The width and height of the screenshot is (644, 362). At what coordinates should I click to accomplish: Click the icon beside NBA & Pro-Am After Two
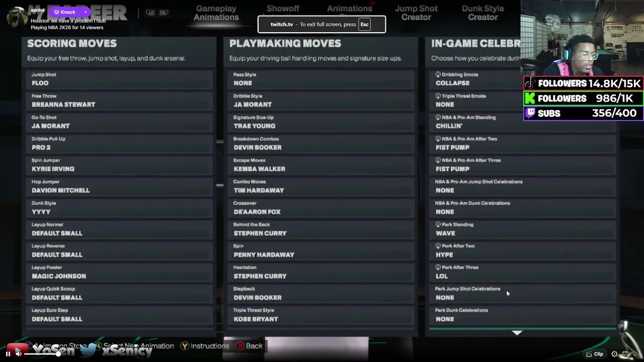pos(438,139)
